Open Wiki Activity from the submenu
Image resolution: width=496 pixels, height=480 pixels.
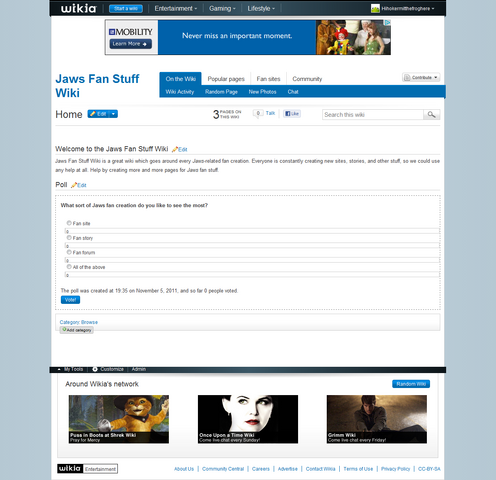point(180,92)
